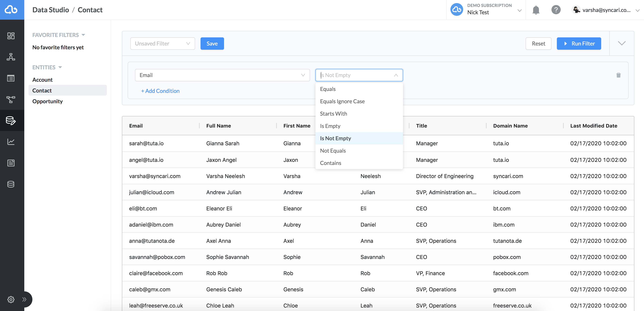The height and width of the screenshot is (311, 644).
Task: Open the settings gear icon
Action: coord(11,299)
